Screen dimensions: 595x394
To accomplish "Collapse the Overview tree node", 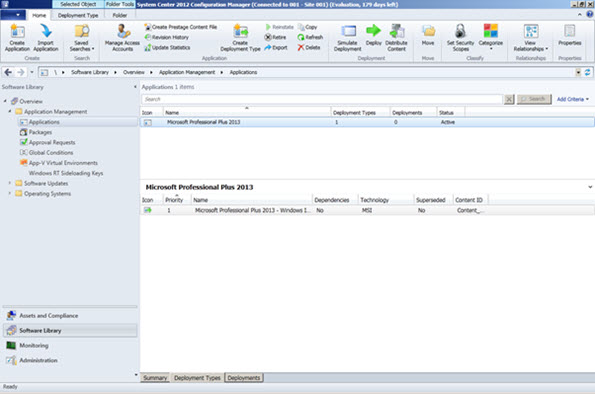I will [5, 101].
